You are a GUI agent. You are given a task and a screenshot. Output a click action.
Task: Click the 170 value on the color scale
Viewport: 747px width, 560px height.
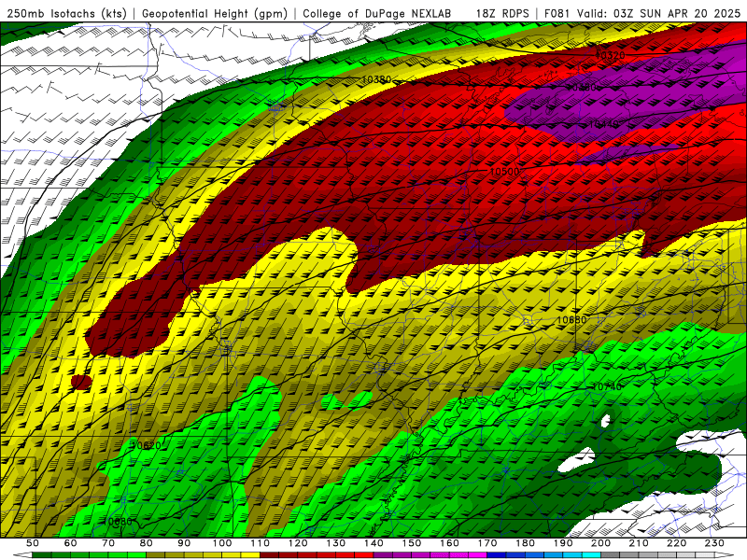coord(487,543)
